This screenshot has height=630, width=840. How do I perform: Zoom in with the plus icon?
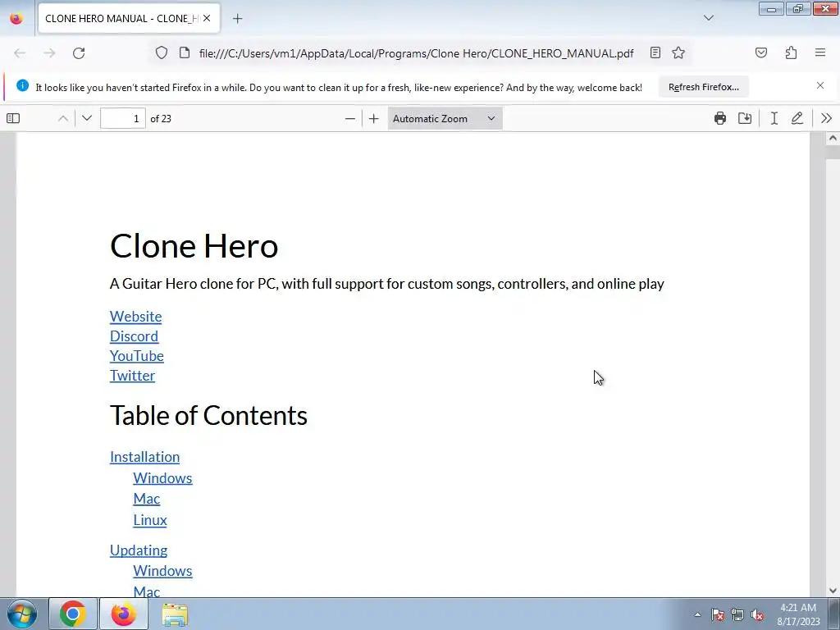[x=374, y=118]
